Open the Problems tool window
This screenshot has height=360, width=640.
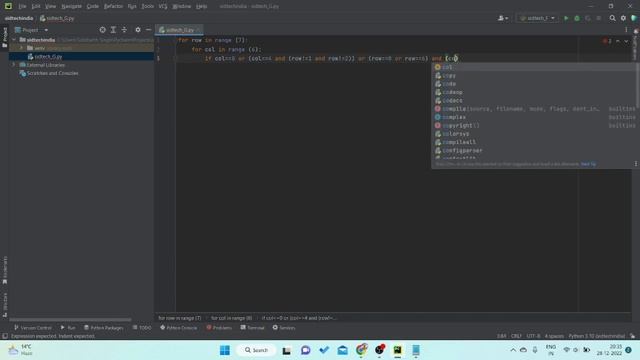[219, 327]
